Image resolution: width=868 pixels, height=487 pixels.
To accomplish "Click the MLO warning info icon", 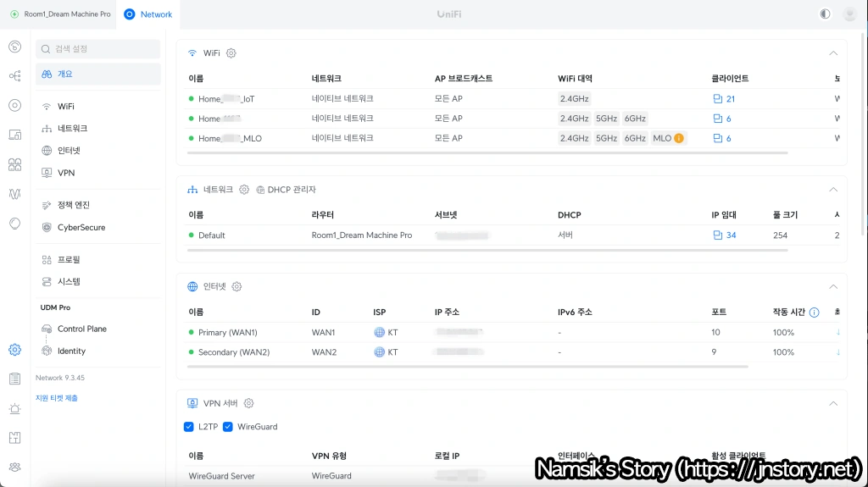I will click(679, 138).
